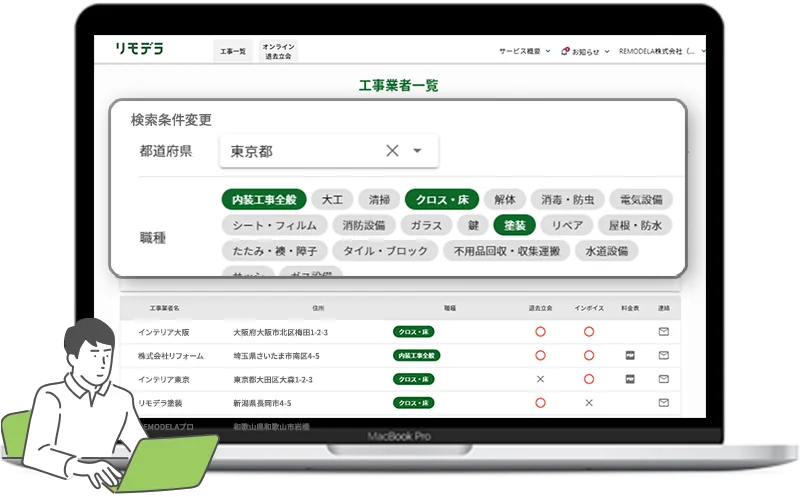Screen dimensions: 800x497
Task: Click the mail icon for 株式会社リフォーム
Action: pos(663,355)
